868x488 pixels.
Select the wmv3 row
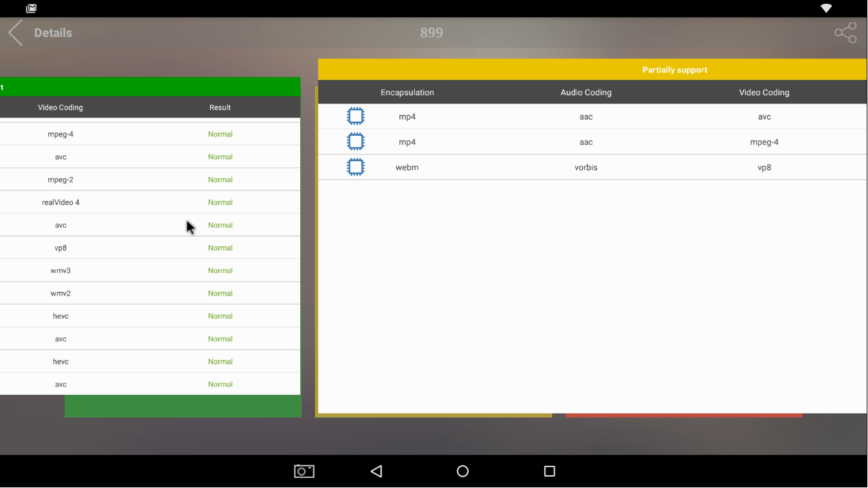pyautogui.click(x=150, y=271)
